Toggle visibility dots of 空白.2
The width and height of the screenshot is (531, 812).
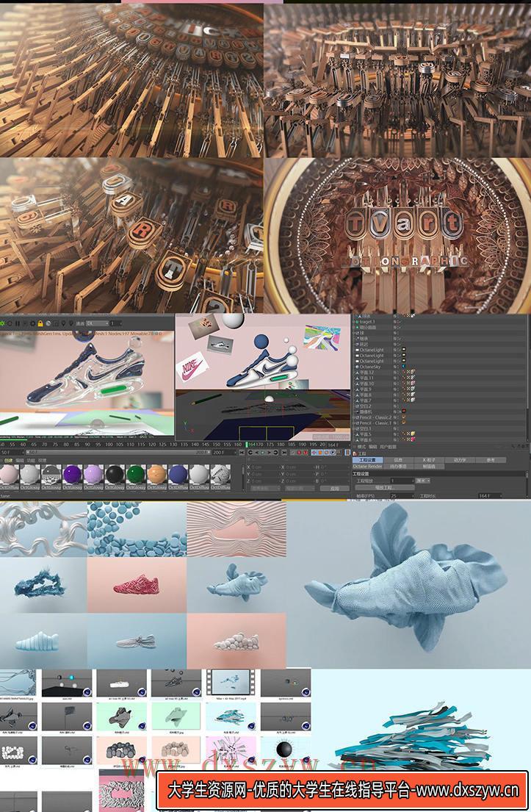[x=397, y=406]
